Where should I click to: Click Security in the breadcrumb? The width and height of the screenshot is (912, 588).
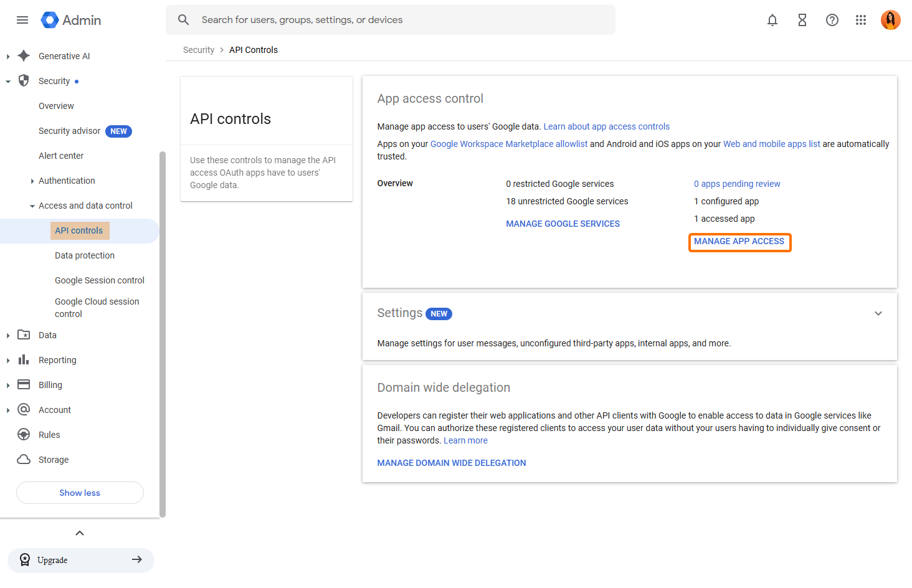(198, 50)
